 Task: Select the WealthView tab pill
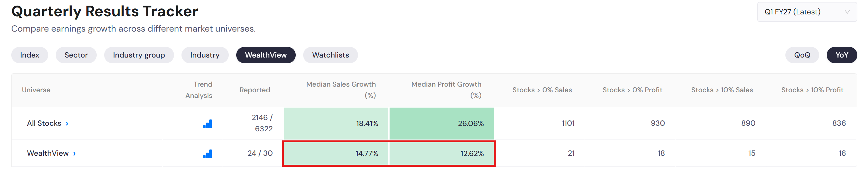pos(266,55)
